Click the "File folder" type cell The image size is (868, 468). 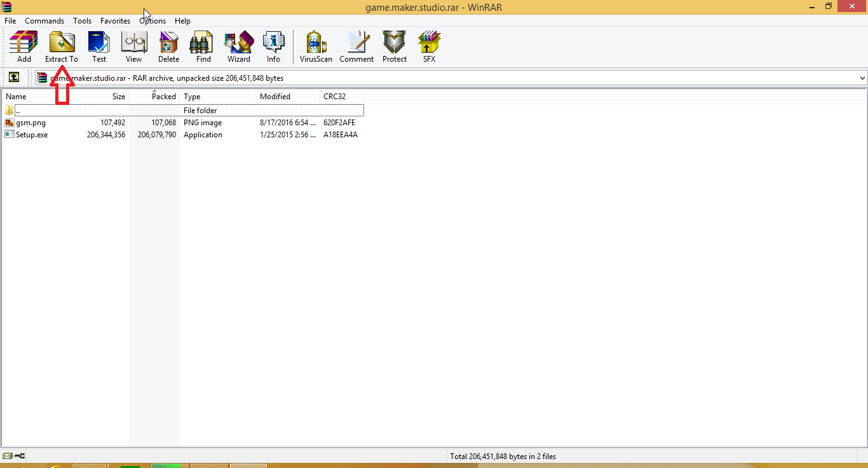coord(200,111)
